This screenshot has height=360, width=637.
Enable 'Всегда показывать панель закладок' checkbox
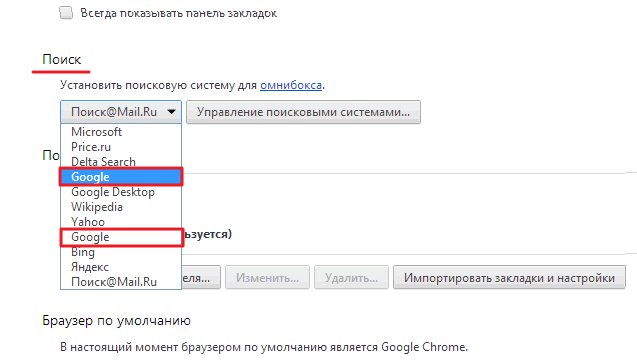point(66,13)
